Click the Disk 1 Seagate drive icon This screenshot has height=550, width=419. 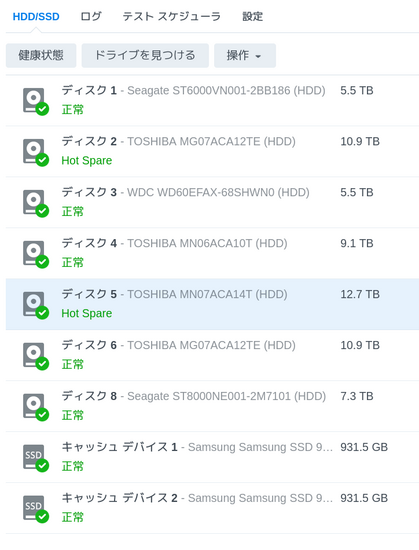pyautogui.click(x=35, y=101)
